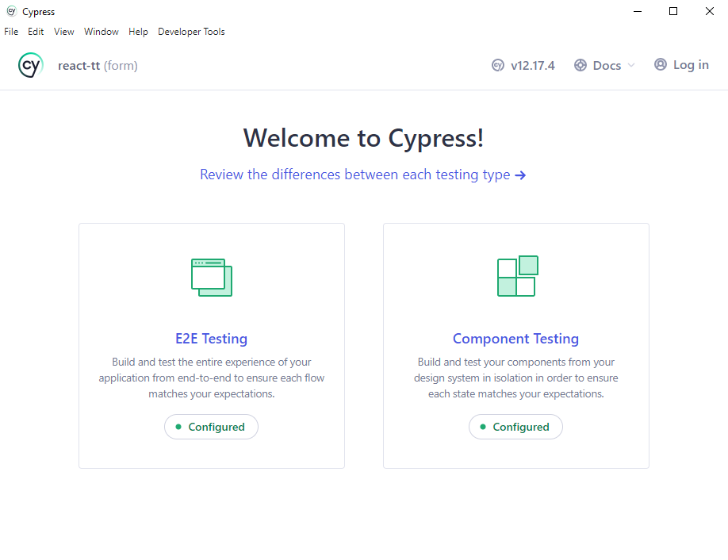Click the version badge icon beside v12.17.4
The image size is (728, 560).
coord(497,66)
